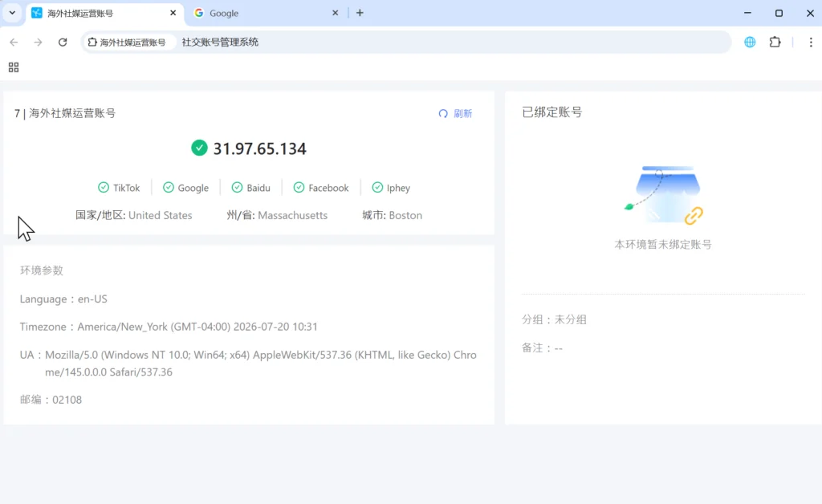
Task: Click the 备注 note line
Action: [542, 348]
